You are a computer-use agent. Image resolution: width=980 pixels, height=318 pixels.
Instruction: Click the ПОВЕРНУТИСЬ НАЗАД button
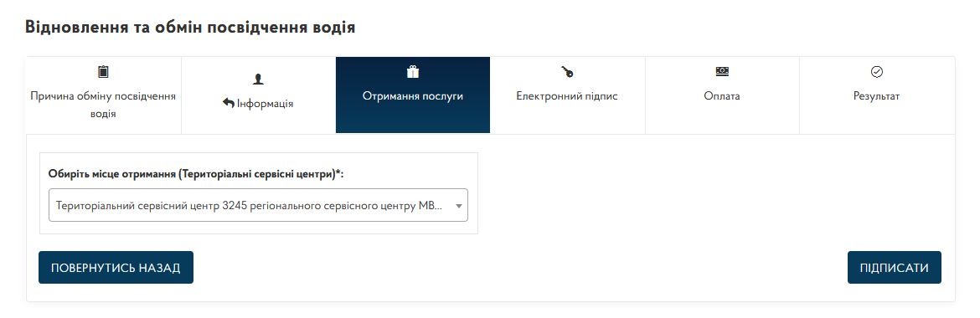(x=116, y=268)
